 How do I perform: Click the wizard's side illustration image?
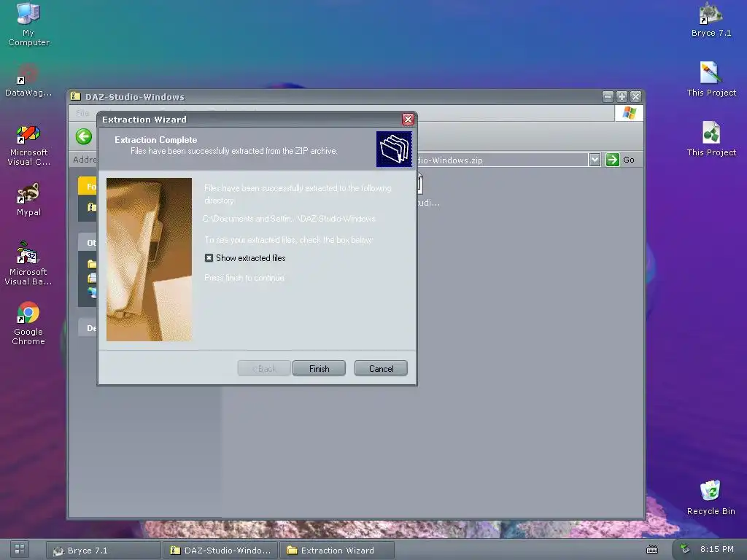coord(149,260)
